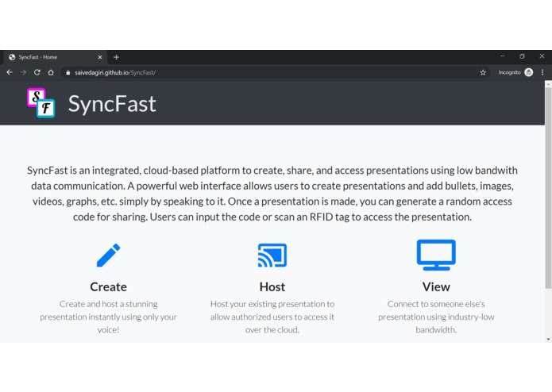Click the Incognito label text
This screenshot has width=552, height=392.
(509, 72)
